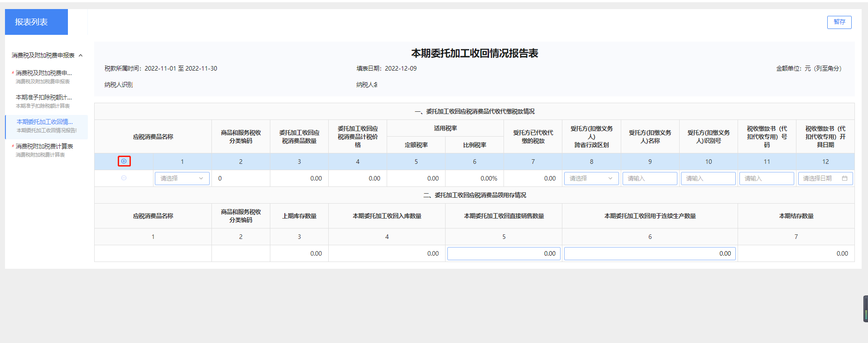Collapse the 消费税及附加税费申报表 sidebar group
The width and height of the screenshot is (868, 343).
81,56
